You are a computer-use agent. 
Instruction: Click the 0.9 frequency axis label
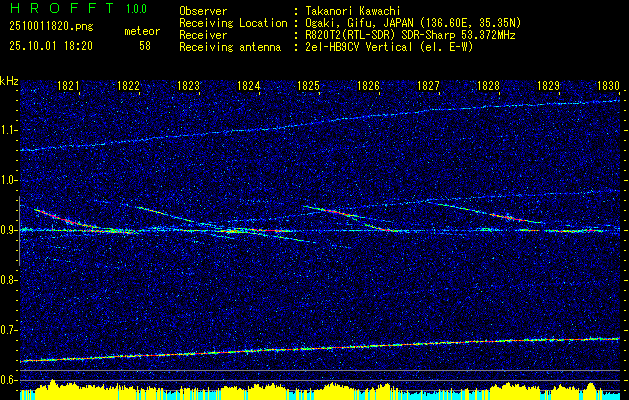click(x=9, y=230)
